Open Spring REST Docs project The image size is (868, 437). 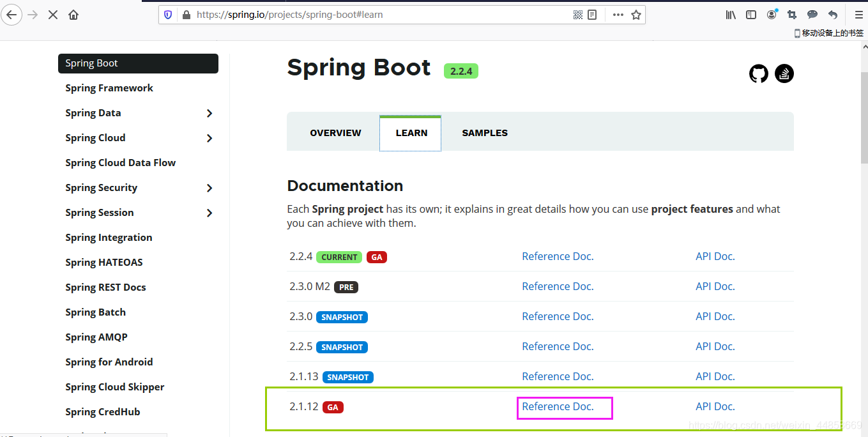coord(105,287)
